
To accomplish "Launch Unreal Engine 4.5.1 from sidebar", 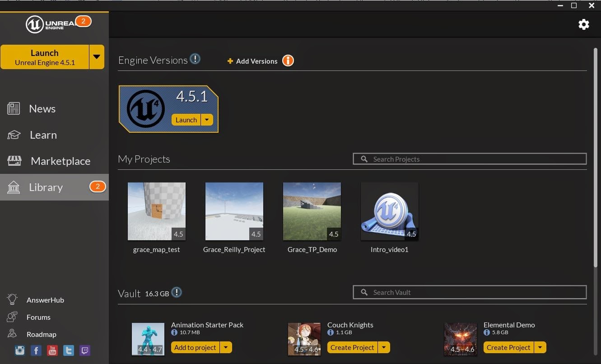I will pos(45,57).
